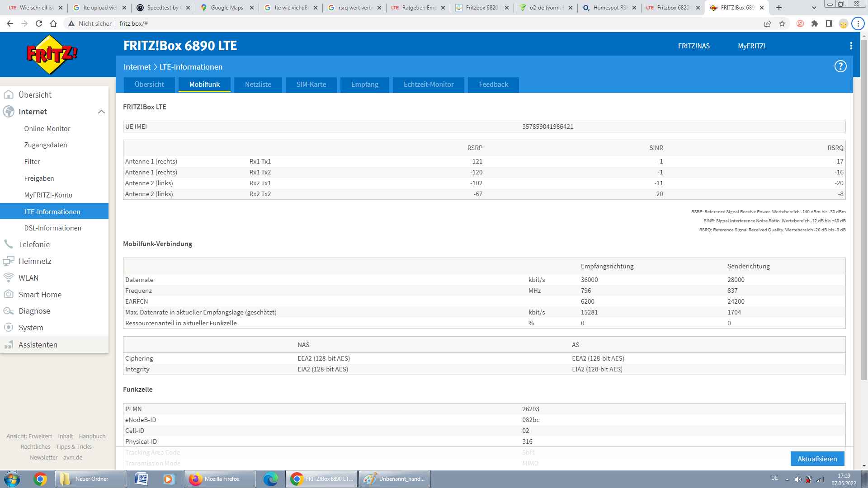Switch to the Speedtest browser tab
The width and height of the screenshot is (868, 488).
click(164, 8)
